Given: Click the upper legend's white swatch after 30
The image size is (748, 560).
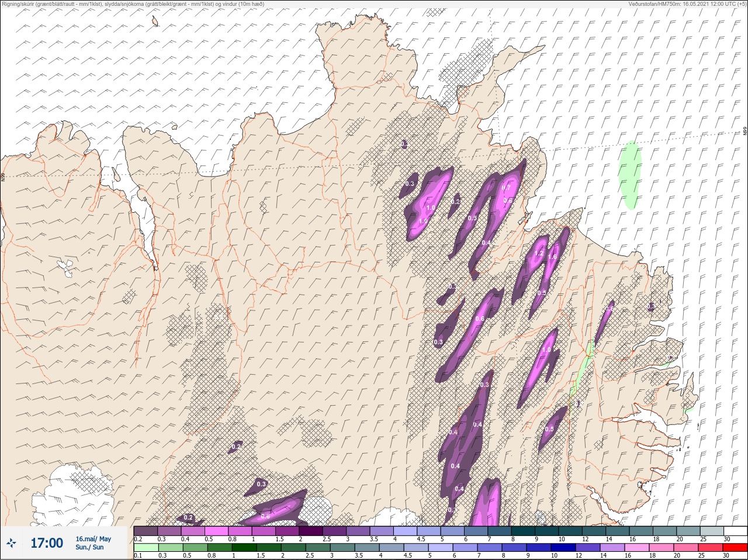Looking at the screenshot, I should (x=735, y=531).
